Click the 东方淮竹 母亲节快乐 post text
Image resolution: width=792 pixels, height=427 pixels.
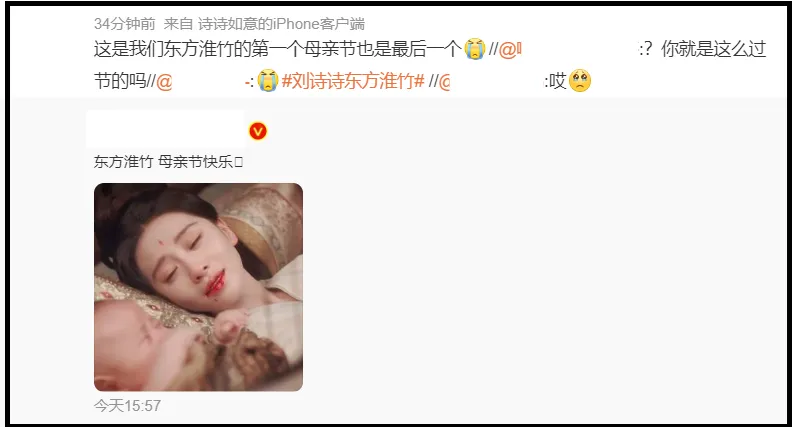pyautogui.click(x=168, y=162)
